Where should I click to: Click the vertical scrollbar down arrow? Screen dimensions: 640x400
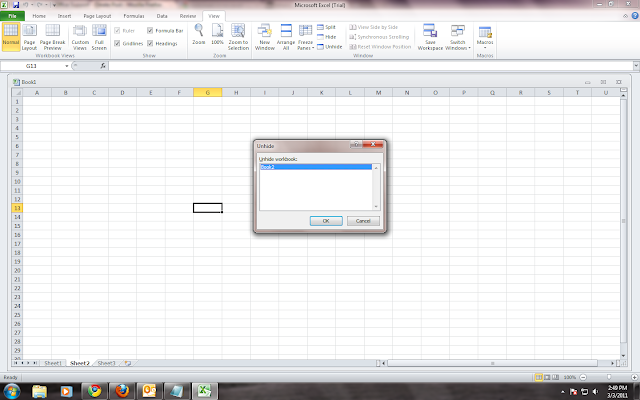pos(623,356)
